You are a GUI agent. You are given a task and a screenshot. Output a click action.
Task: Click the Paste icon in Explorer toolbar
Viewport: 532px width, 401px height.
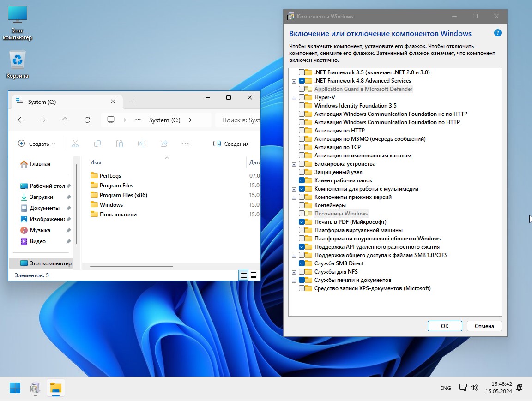point(120,144)
